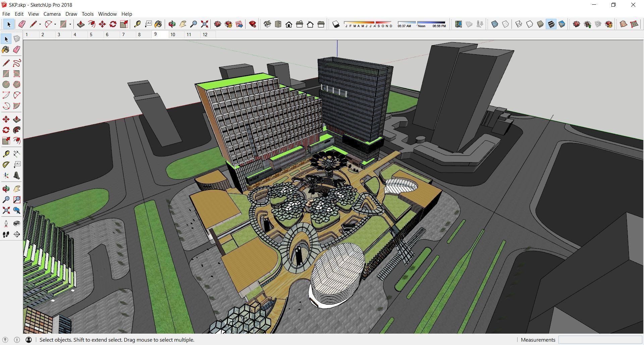The width and height of the screenshot is (644, 345).
Task: Open the 3D Warehouse from the top toolbar
Action: tap(218, 24)
